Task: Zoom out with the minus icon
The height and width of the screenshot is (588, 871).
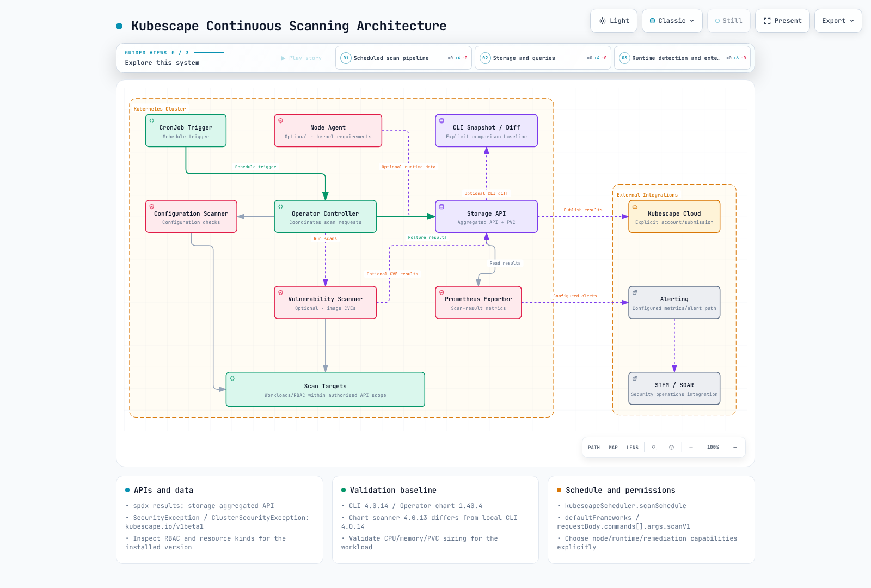Action: [691, 448]
